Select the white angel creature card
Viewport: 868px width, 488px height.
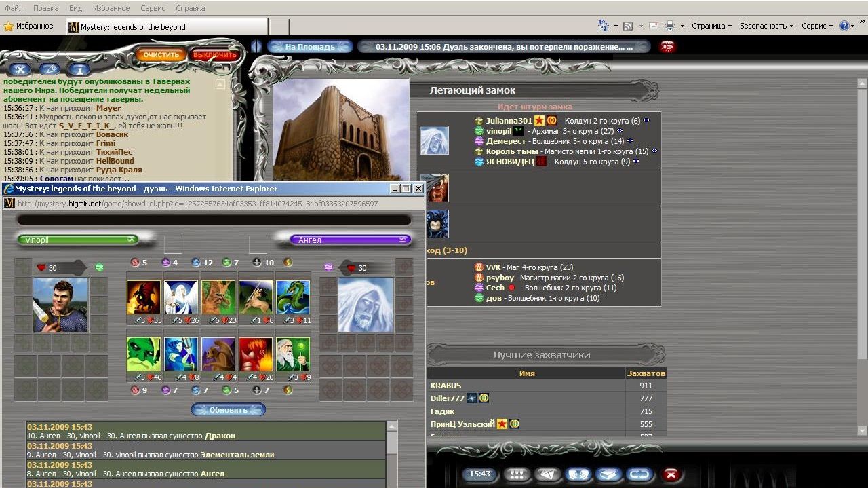coord(181,297)
